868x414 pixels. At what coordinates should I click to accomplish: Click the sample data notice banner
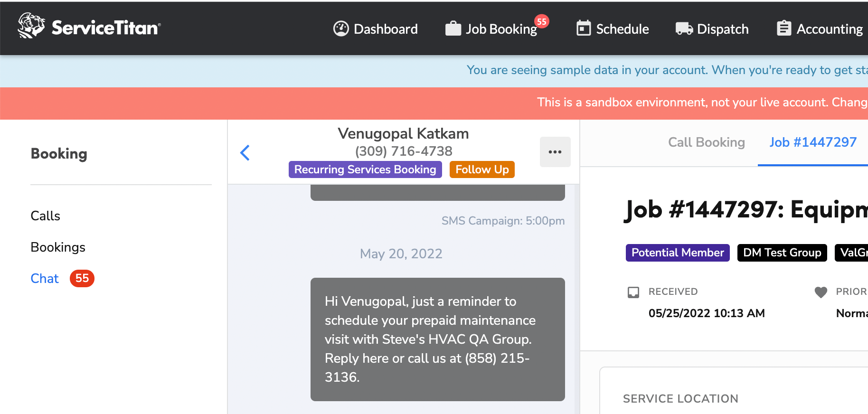tap(434, 71)
